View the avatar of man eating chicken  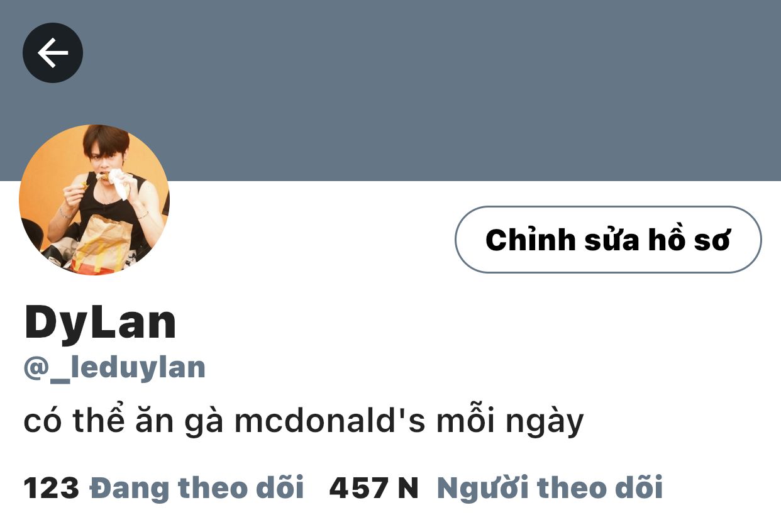click(x=94, y=200)
